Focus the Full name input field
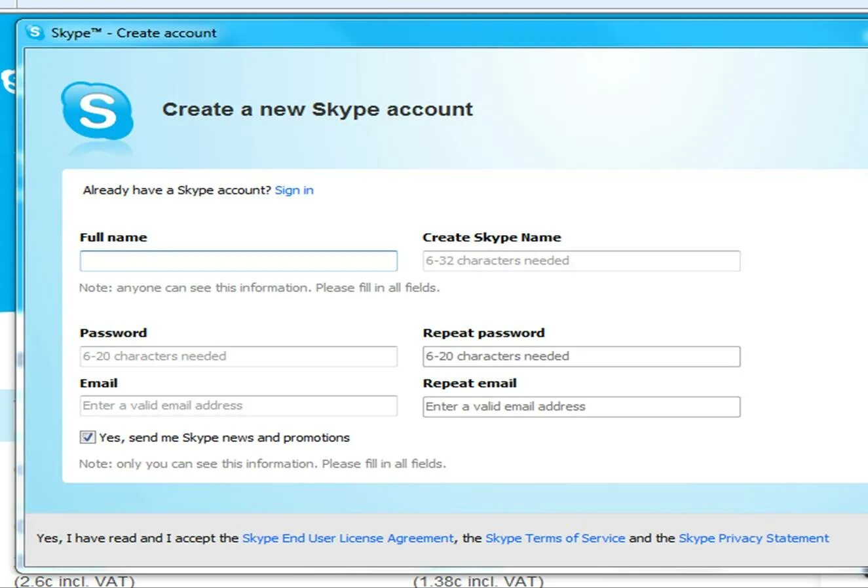 coord(238,261)
